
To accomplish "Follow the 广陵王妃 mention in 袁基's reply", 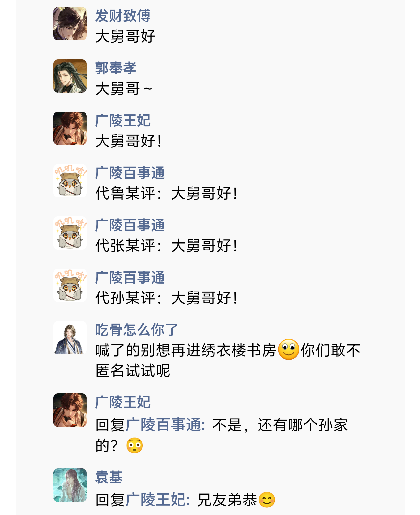I will tap(158, 500).
